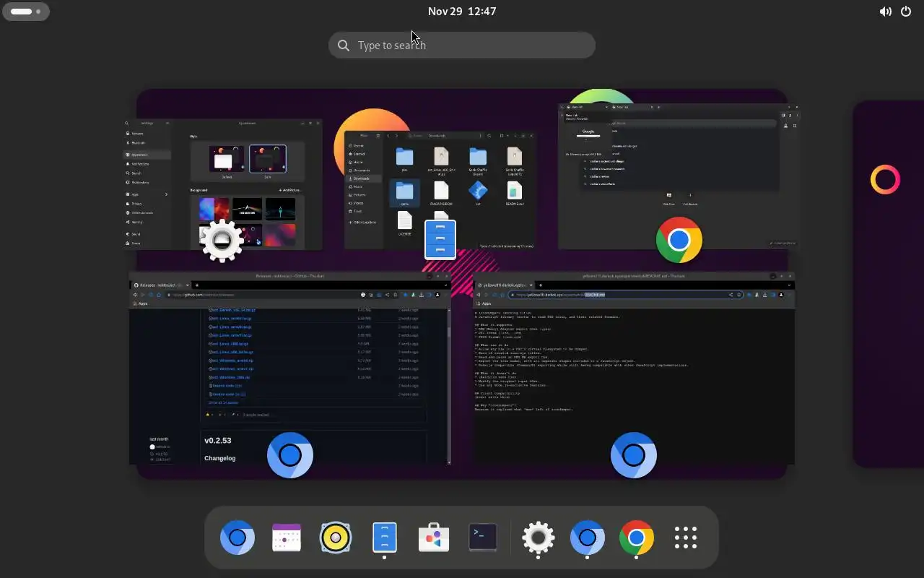
Task: Select Notifications in the Settings sidebar
Action: point(148,164)
